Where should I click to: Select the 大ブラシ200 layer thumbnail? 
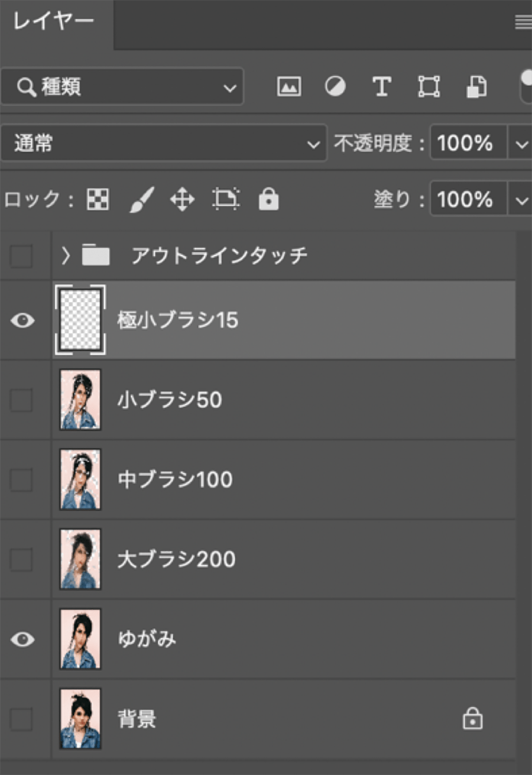pyautogui.click(x=80, y=559)
